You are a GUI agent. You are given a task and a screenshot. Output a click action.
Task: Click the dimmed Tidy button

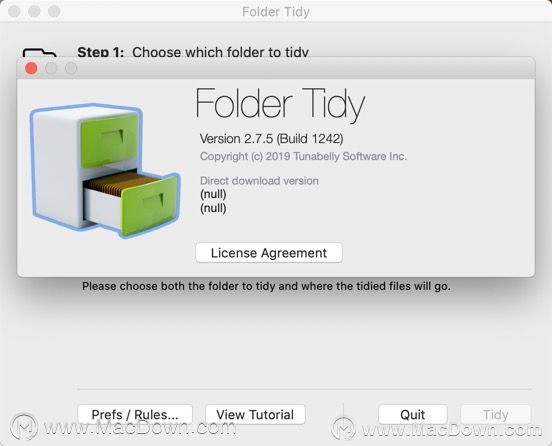click(x=496, y=414)
